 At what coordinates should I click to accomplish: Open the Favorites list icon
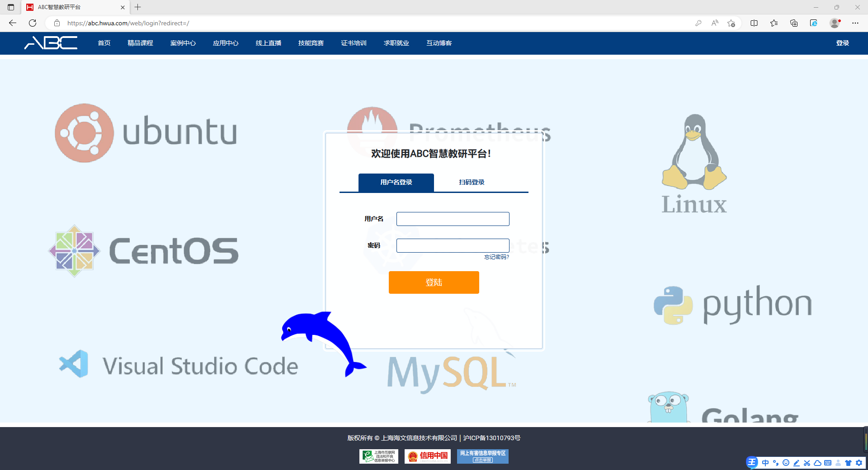pos(774,23)
